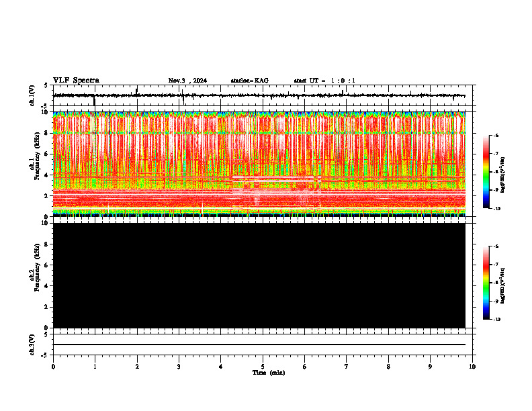Select the "Nov.3 , 2024" date label
The width and height of the screenshot is (532, 411).
tap(187, 81)
